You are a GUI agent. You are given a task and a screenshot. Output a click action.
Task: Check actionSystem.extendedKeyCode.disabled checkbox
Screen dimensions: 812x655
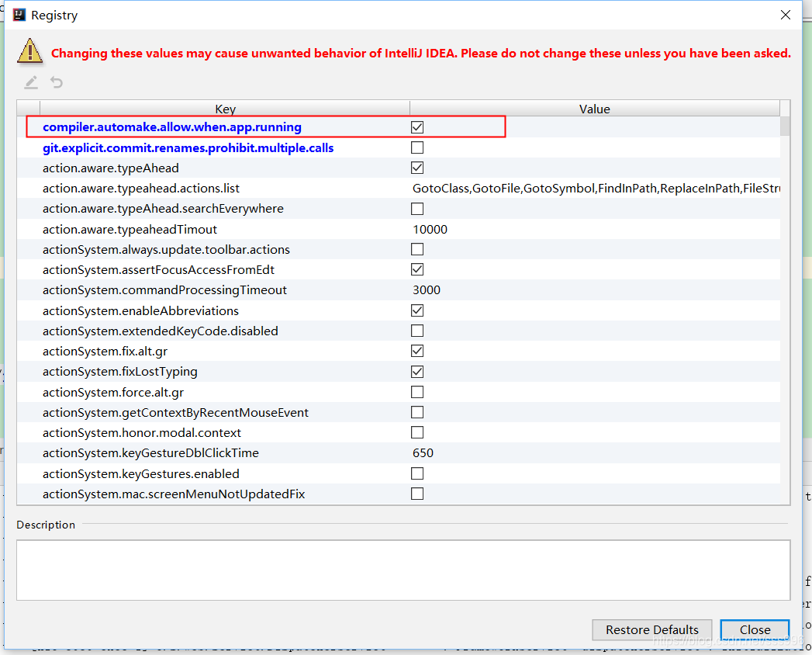[x=417, y=331]
